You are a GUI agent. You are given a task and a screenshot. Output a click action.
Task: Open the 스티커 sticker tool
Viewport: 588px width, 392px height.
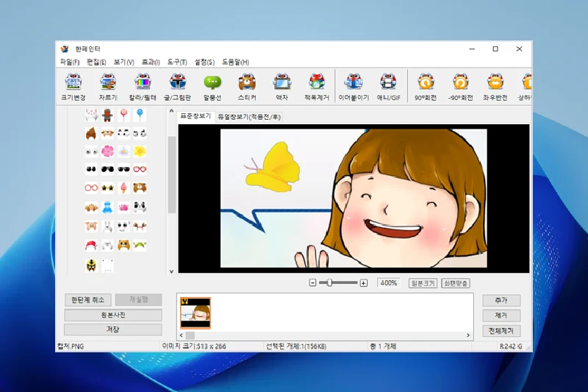tap(247, 87)
